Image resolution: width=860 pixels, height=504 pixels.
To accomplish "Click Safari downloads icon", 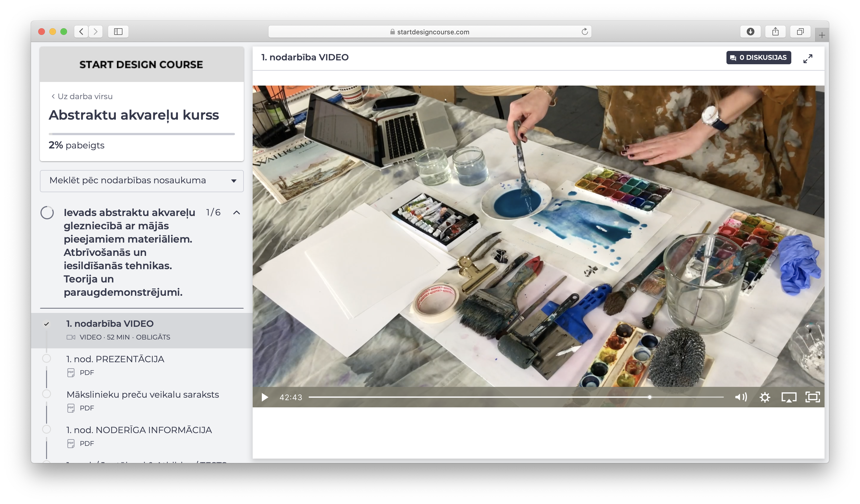I will pos(750,32).
